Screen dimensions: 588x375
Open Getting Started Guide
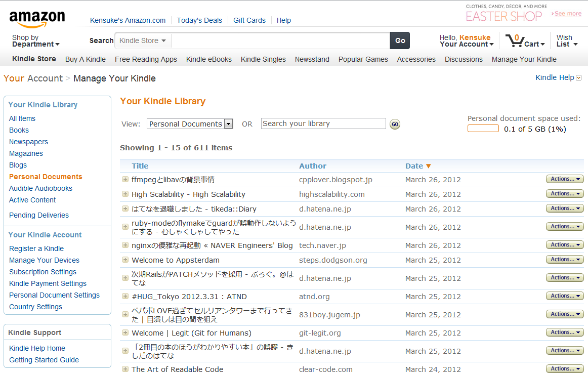click(44, 360)
